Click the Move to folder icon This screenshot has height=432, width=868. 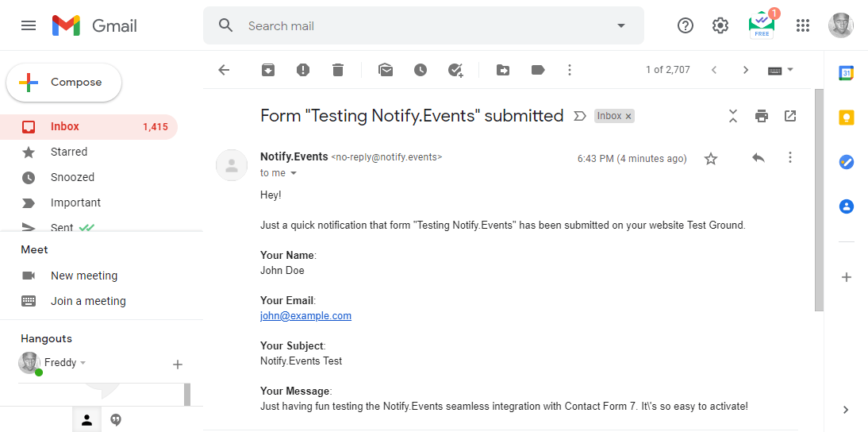pyautogui.click(x=503, y=70)
